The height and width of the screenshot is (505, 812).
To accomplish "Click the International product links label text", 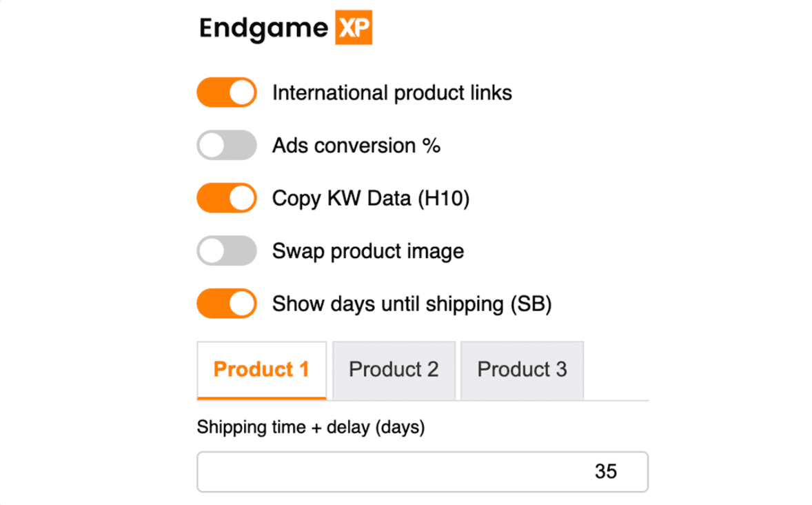I will point(392,92).
